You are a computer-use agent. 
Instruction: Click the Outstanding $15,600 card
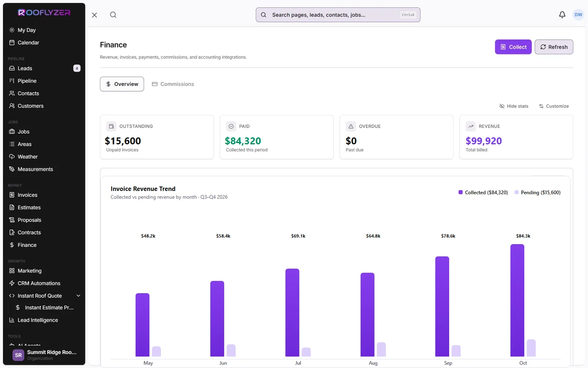(x=157, y=137)
